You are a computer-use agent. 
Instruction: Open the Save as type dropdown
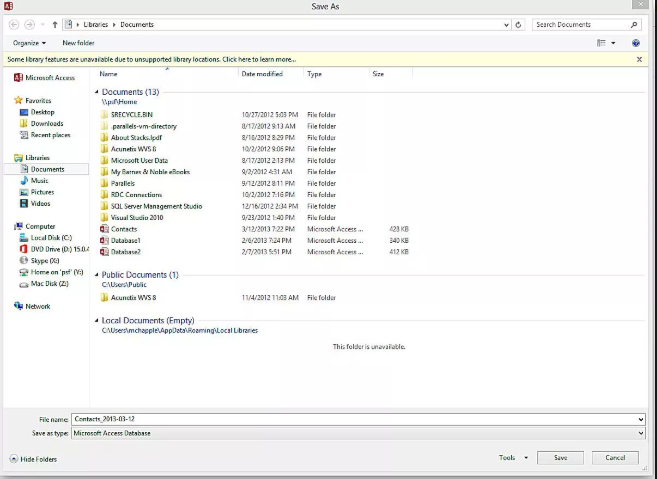click(641, 433)
